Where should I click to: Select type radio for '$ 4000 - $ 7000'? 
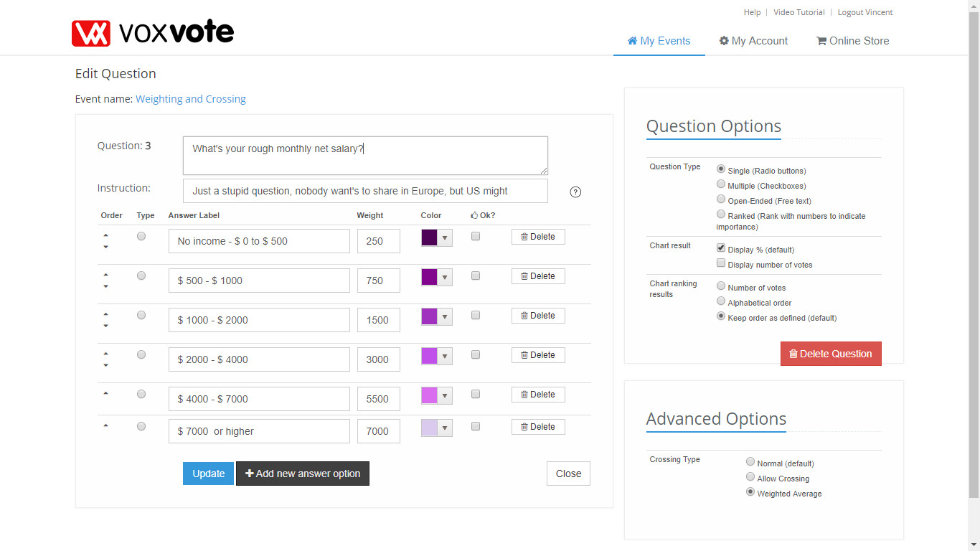141,394
